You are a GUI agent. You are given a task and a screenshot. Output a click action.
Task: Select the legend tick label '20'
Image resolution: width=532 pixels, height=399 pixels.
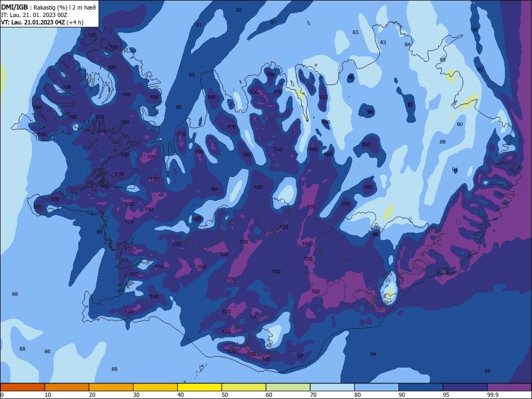92,395
